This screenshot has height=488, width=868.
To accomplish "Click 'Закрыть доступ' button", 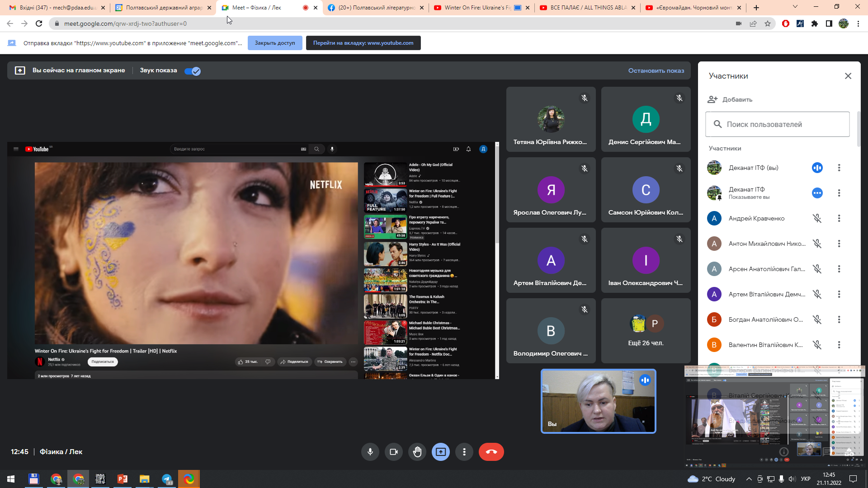I will pyautogui.click(x=275, y=43).
